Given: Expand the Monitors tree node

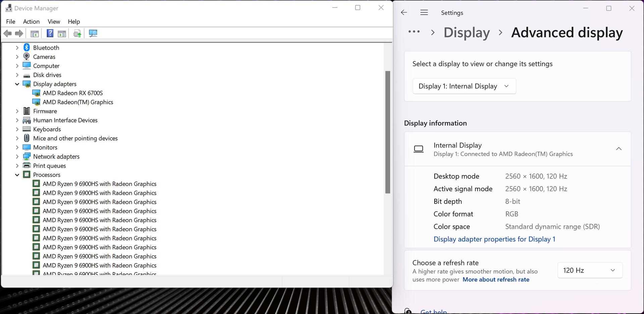Looking at the screenshot, I should click(17, 147).
